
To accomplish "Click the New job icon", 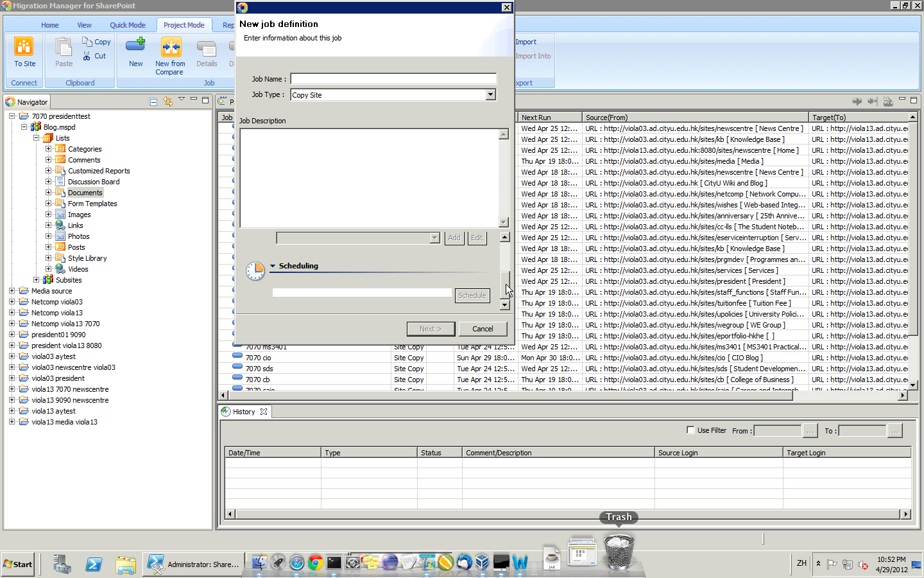I will coord(135,46).
